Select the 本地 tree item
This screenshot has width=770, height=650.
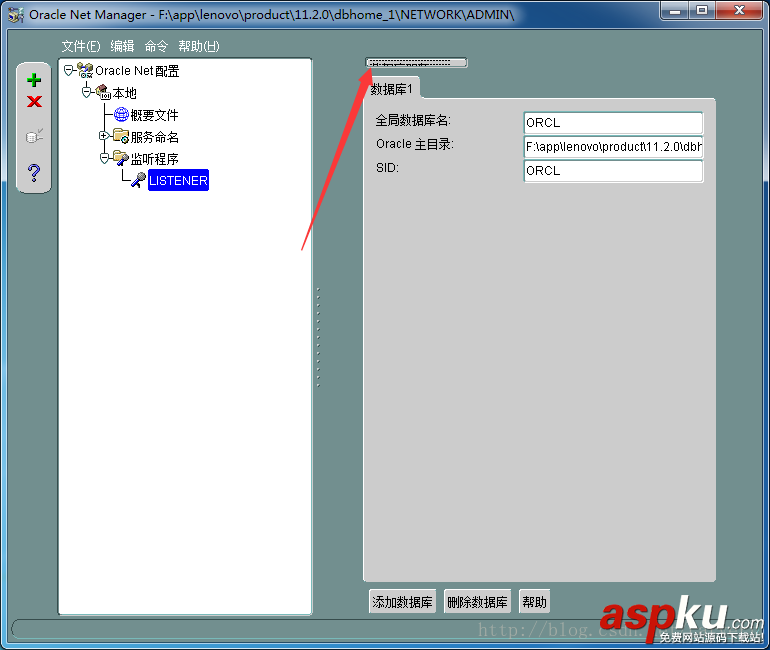(x=124, y=93)
